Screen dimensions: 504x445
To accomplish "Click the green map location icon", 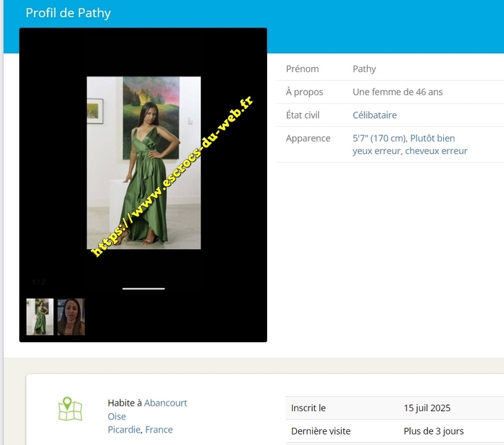I will (x=70, y=408).
